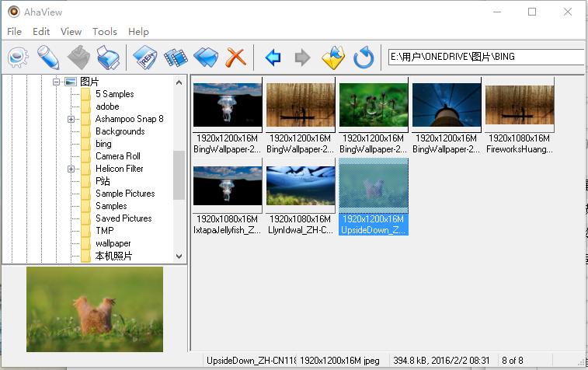Expand the Helicon Filter folder
This screenshot has width=588, height=370.
(x=71, y=169)
